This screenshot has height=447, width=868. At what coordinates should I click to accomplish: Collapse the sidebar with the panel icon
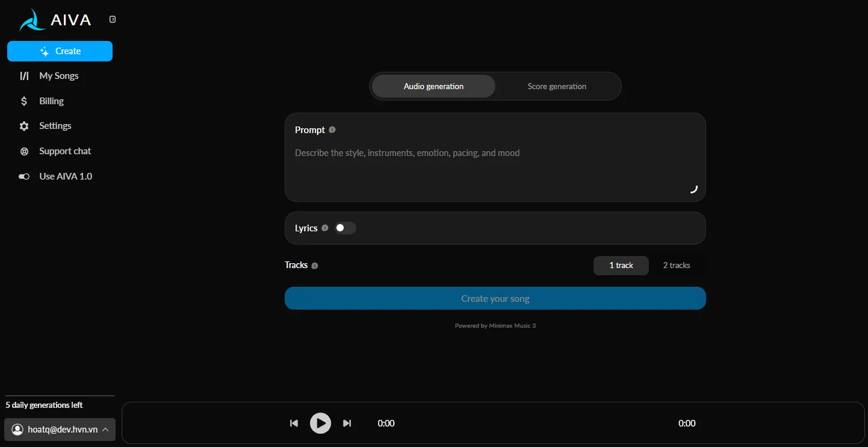pos(113,19)
